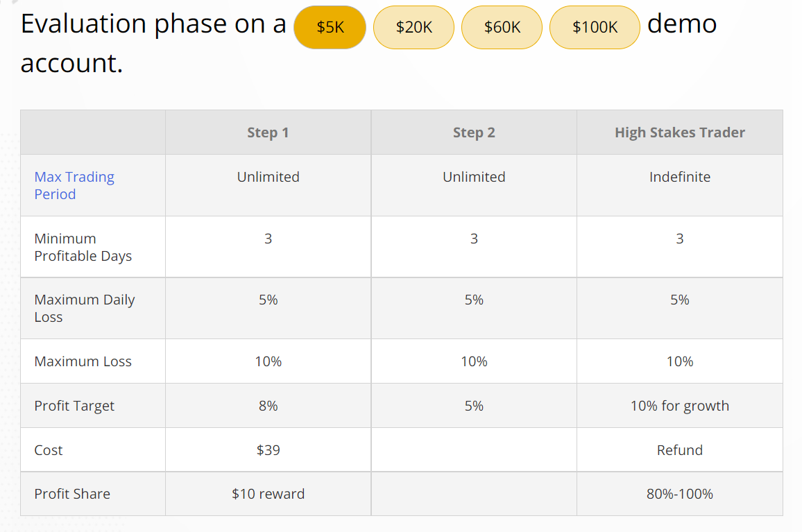Select the Profit Share row label

coord(72,494)
